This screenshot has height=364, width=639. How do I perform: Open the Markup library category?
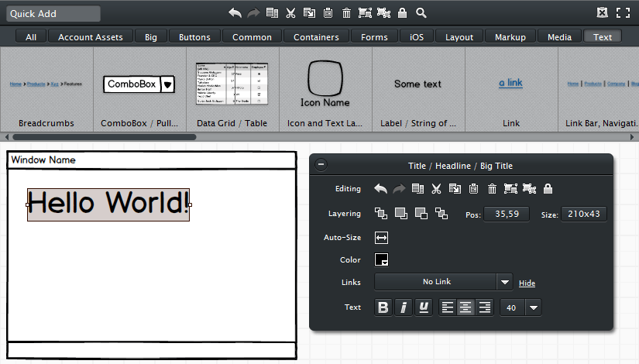510,37
